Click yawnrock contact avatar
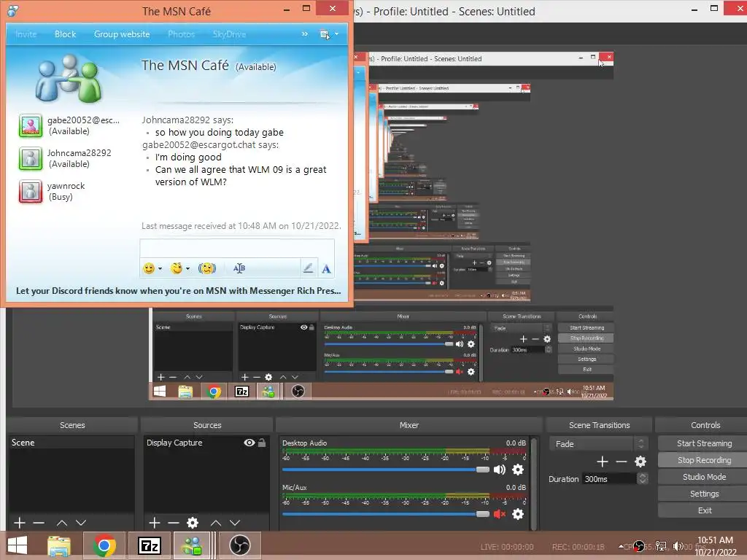 click(31, 192)
